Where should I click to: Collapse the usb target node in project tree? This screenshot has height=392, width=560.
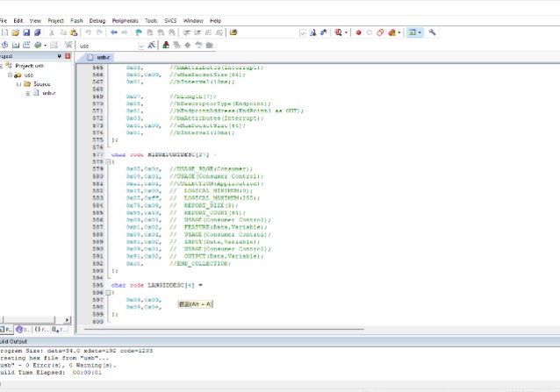click(x=10, y=75)
